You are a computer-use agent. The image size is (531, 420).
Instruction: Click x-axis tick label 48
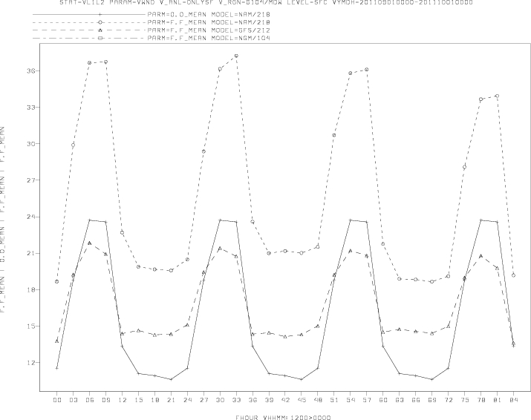click(x=318, y=400)
